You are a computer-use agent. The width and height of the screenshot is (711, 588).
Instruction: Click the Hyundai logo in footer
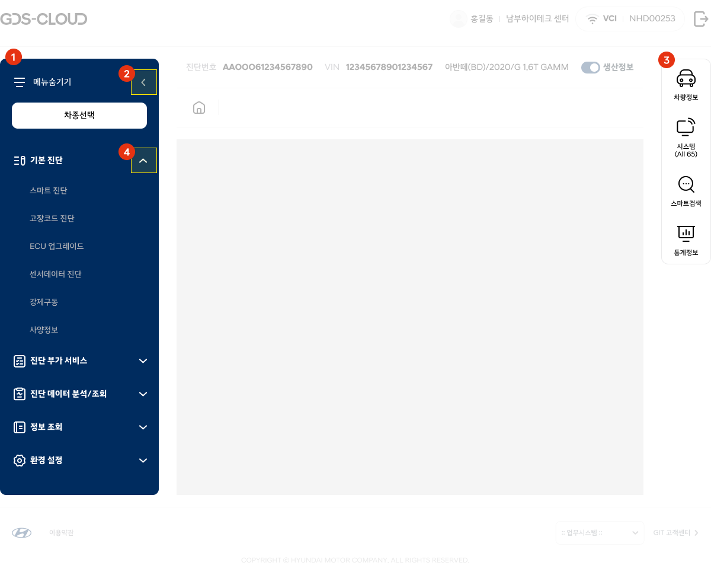pos(22,533)
